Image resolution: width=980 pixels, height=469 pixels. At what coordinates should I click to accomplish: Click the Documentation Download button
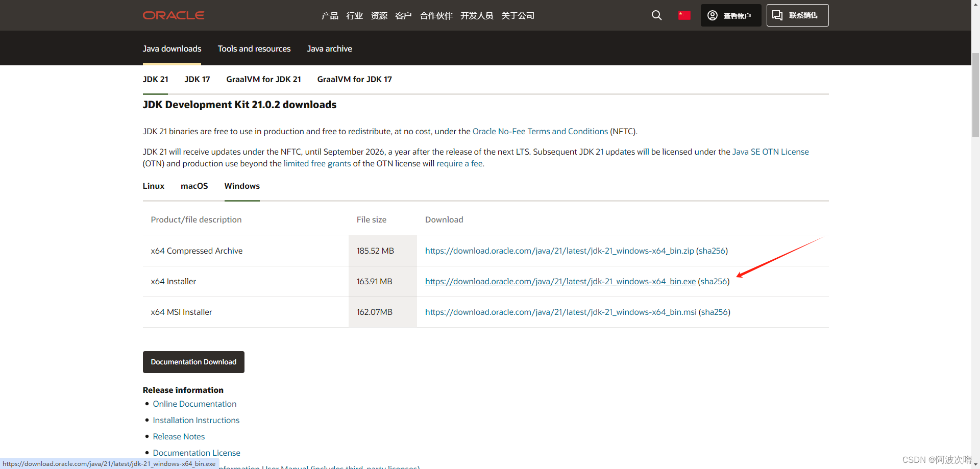(193, 362)
